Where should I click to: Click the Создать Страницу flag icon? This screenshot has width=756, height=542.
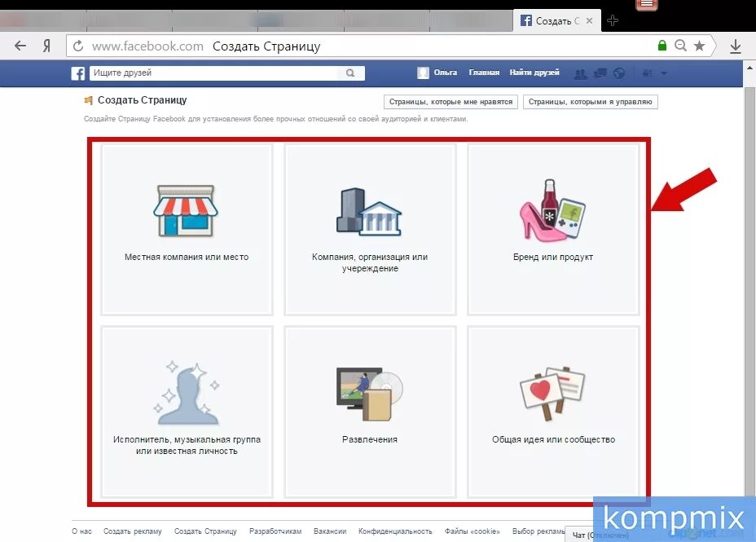88,100
